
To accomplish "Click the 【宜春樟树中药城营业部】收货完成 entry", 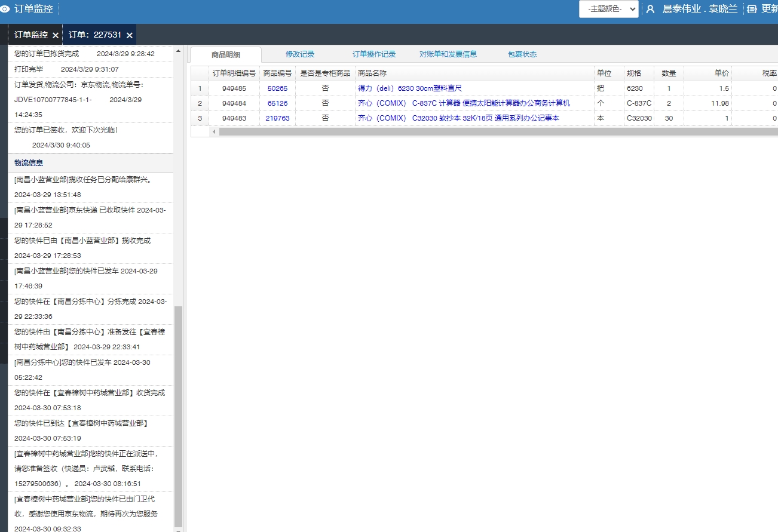I will point(91,401).
